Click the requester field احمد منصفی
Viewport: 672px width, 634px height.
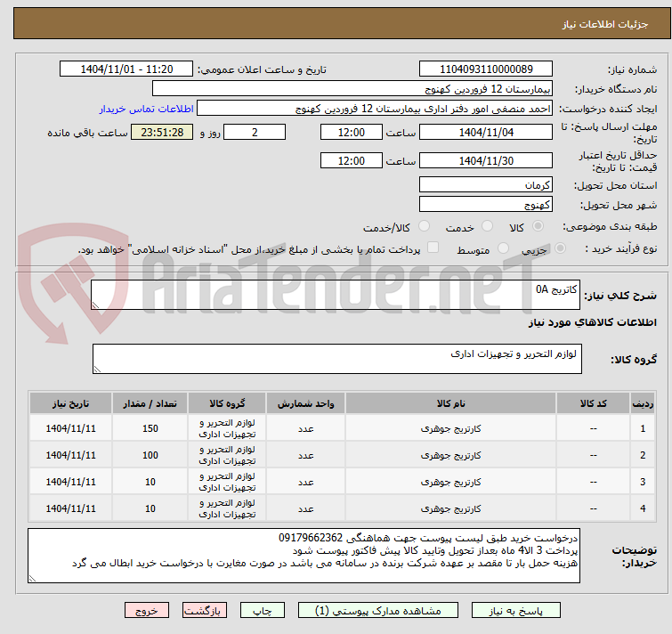point(375,109)
